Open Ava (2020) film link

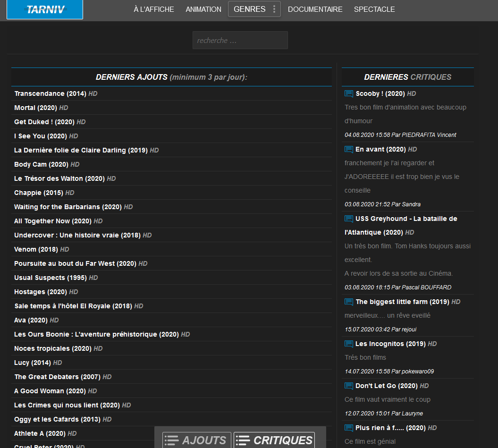click(36, 320)
